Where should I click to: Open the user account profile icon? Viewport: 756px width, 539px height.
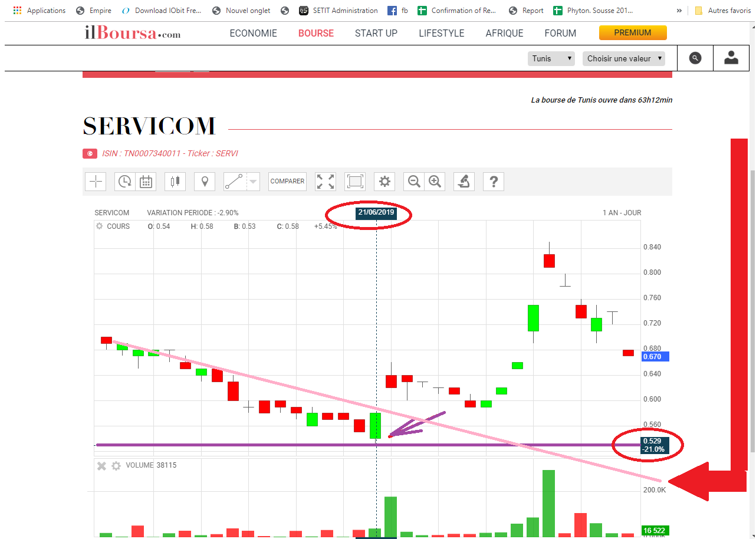click(731, 58)
